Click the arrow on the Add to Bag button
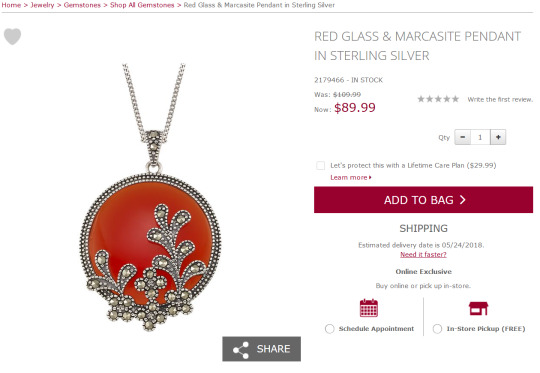Image resolution: width=540 pixels, height=373 pixels. tap(463, 200)
